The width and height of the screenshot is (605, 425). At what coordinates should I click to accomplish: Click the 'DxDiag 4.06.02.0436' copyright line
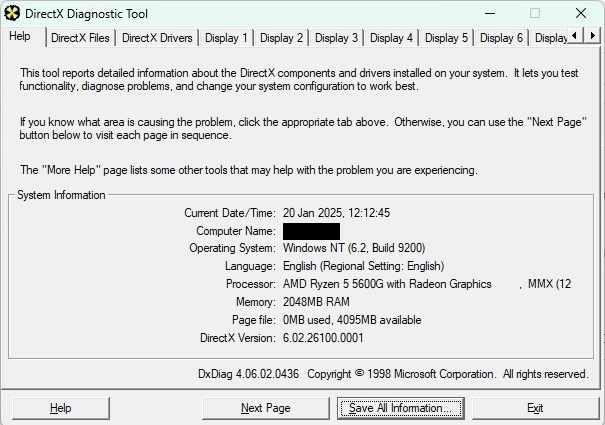[x=393, y=374]
